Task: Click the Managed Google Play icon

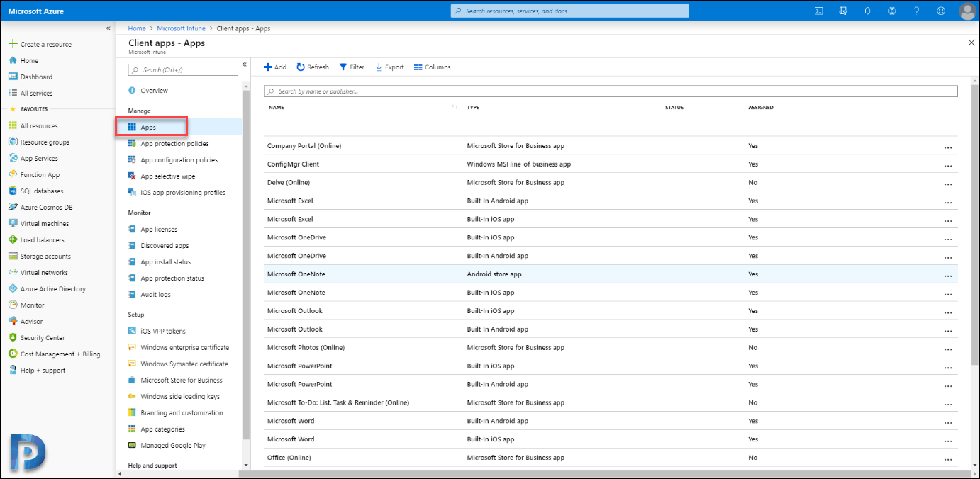Action: (x=132, y=445)
